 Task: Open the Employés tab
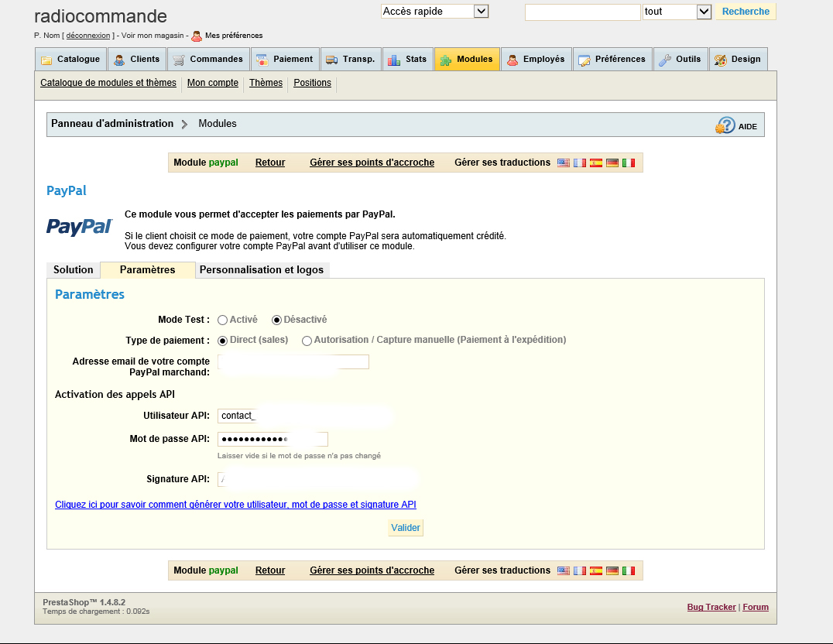(536, 59)
